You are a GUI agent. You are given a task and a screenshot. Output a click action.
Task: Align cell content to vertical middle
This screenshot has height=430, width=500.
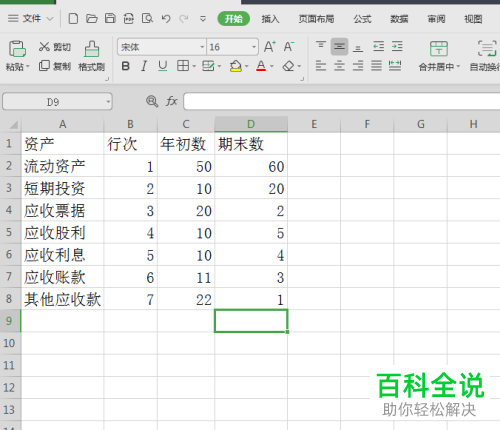click(x=339, y=46)
